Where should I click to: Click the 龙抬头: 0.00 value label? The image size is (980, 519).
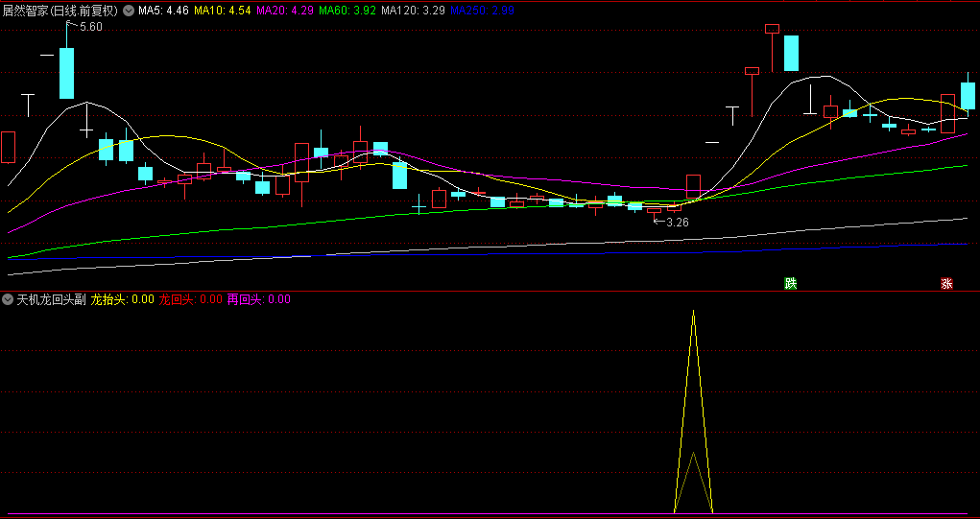click(123, 299)
